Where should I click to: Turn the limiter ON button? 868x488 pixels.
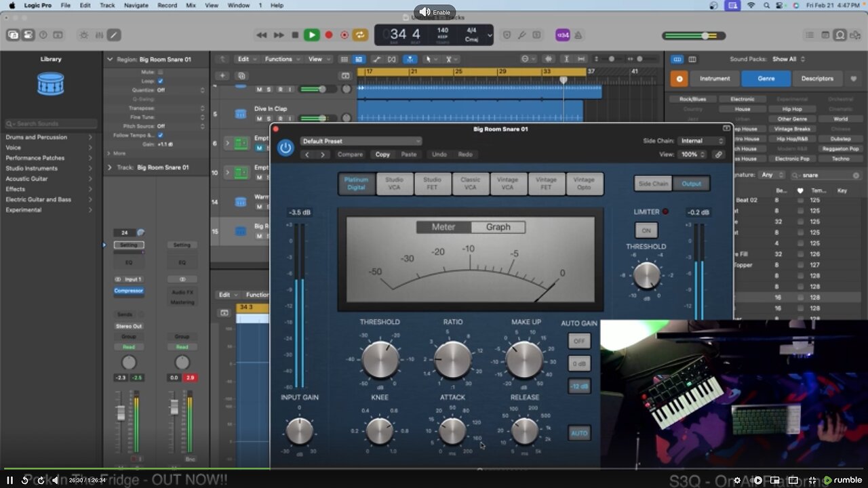point(646,230)
